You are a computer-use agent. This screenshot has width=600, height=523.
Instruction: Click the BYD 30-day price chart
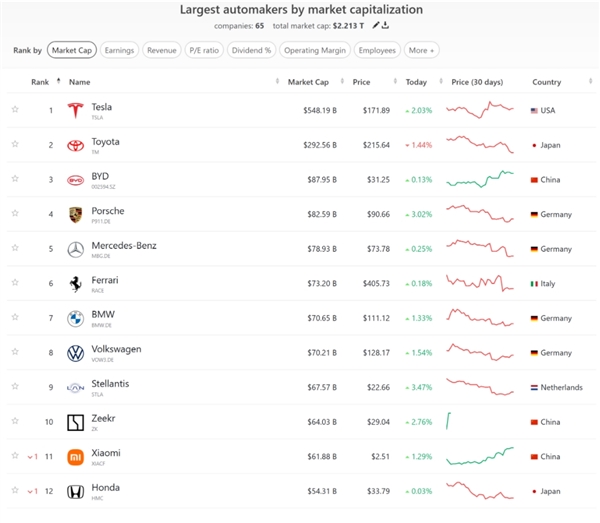click(x=480, y=179)
